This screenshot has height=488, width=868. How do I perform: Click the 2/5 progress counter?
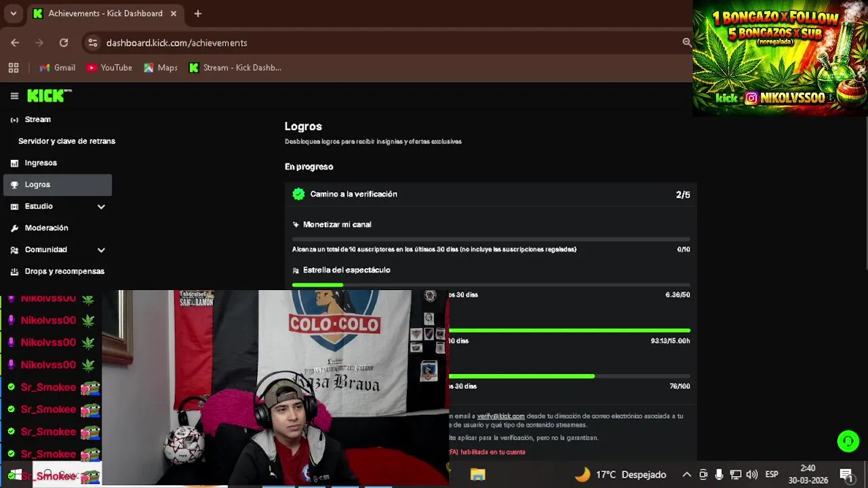coord(683,195)
